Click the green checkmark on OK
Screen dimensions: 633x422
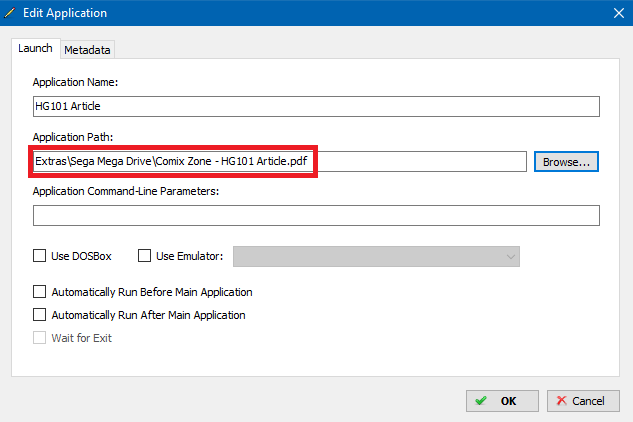point(481,401)
